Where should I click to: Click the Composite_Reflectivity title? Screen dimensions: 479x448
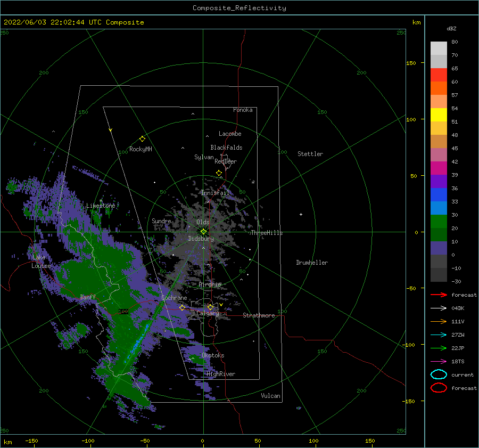point(239,8)
